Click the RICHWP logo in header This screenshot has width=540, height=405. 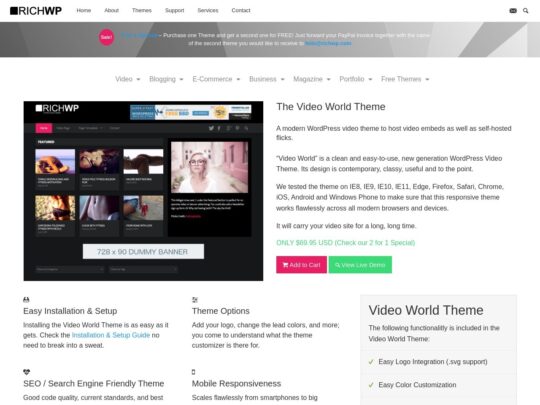(36, 11)
